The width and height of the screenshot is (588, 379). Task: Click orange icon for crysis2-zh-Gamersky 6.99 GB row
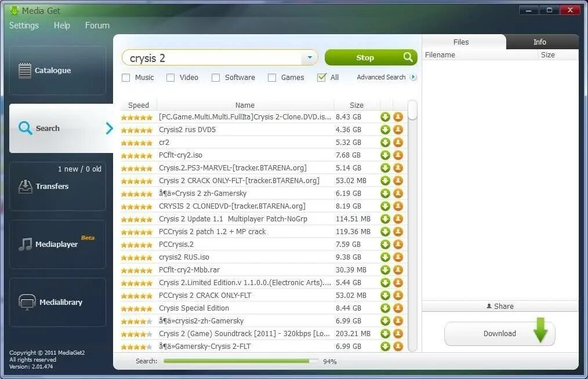click(398, 321)
